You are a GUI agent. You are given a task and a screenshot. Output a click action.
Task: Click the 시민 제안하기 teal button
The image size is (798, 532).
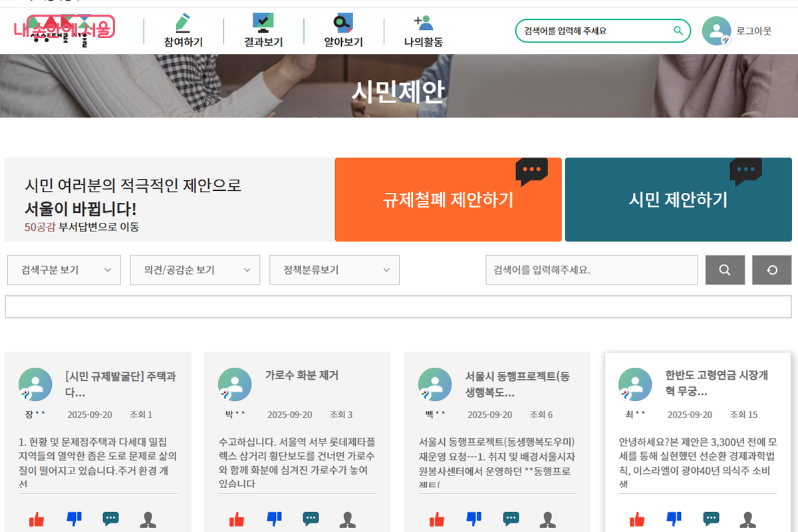point(678,199)
